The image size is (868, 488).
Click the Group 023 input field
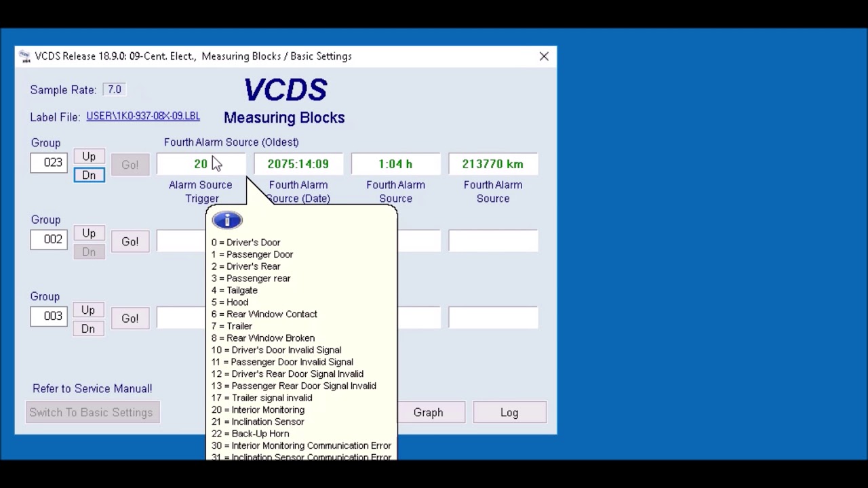click(x=49, y=163)
